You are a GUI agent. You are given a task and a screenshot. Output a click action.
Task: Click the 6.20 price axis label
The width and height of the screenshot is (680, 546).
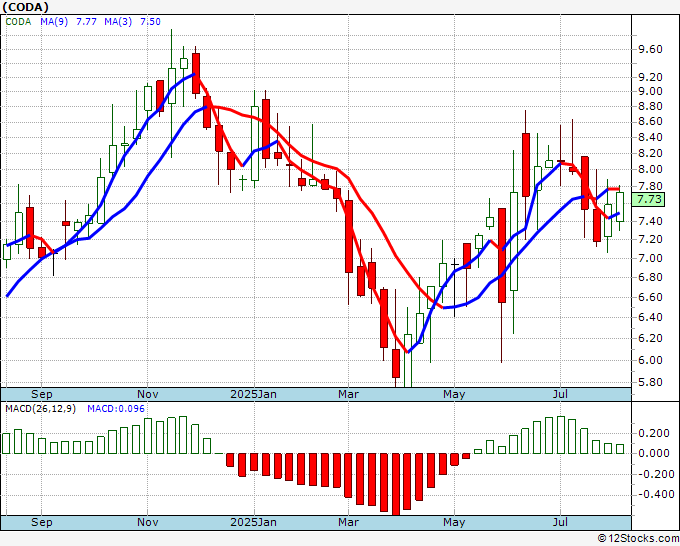point(650,338)
